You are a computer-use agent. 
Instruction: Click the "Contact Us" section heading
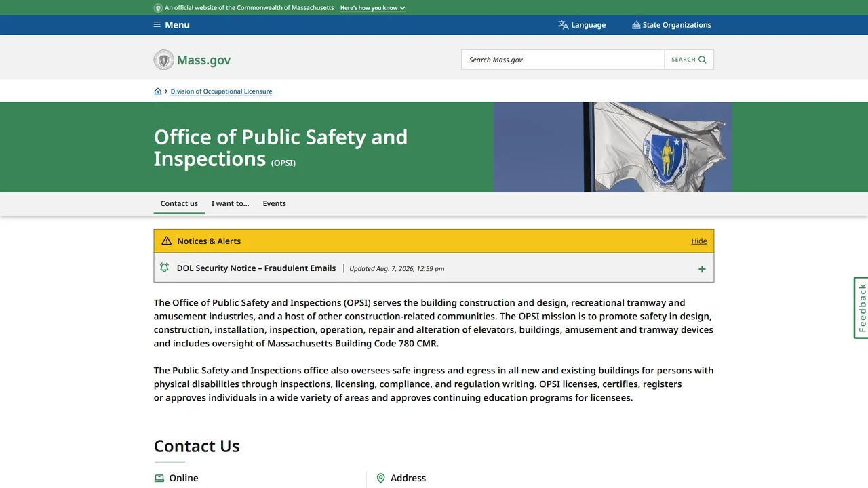click(x=197, y=446)
